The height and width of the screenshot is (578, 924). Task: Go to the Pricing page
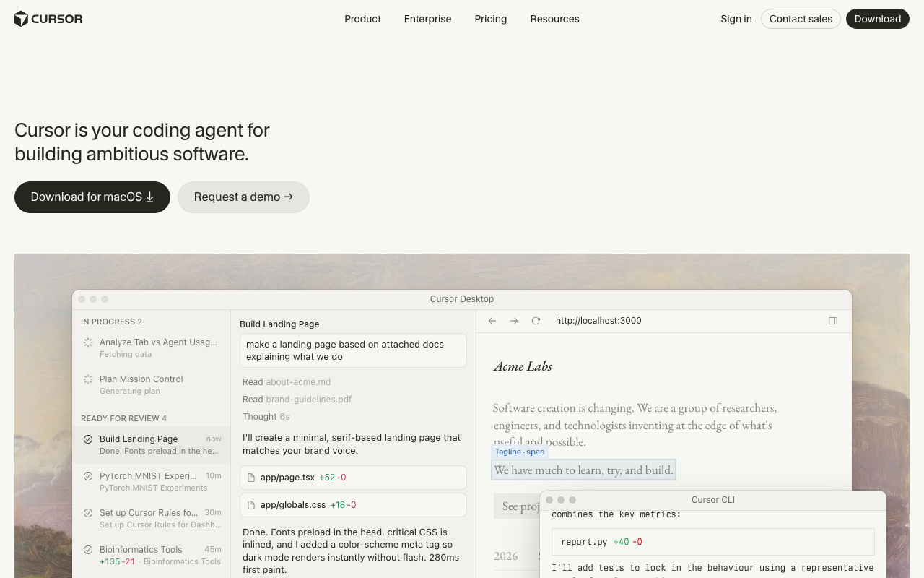coord(491,19)
